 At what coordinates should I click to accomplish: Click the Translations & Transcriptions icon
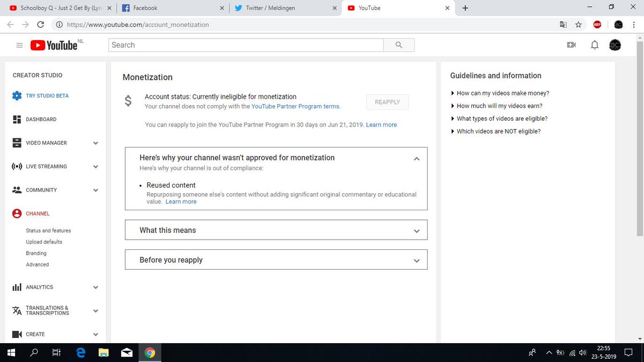click(17, 311)
